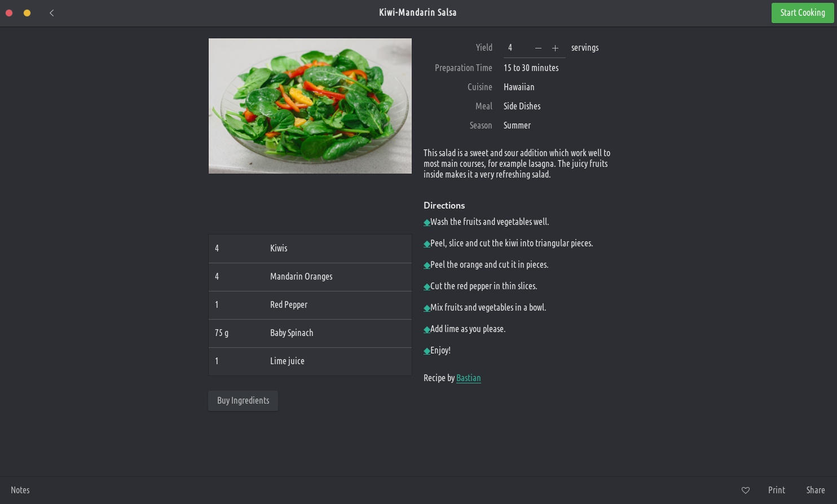Click the Buy Ingredients button
Screen dimensions: 837x504
[243, 401]
